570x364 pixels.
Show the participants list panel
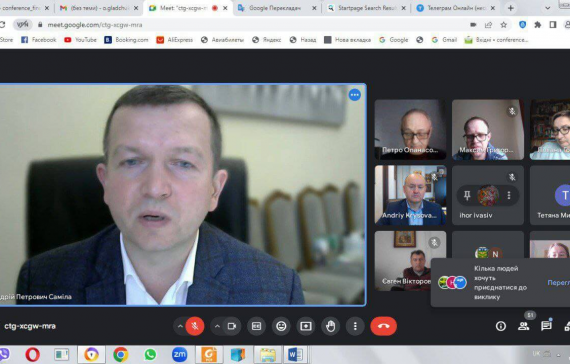tap(523, 326)
